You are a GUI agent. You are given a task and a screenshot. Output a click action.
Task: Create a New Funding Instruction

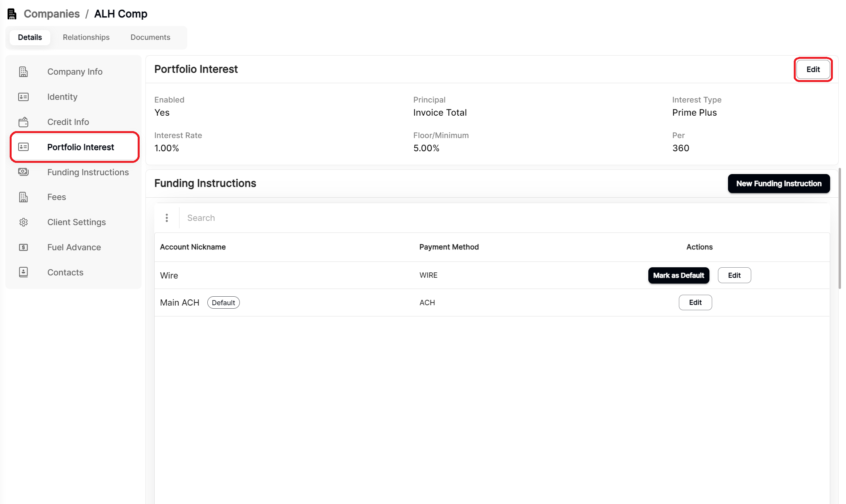pyautogui.click(x=779, y=183)
